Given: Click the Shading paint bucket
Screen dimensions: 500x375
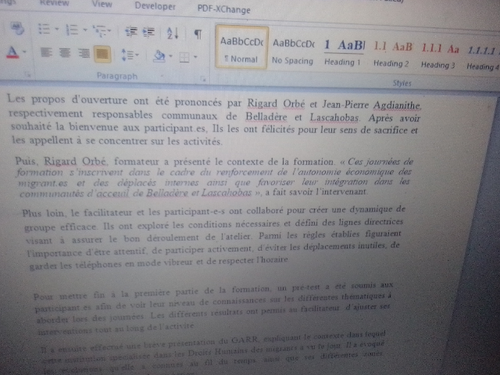Looking at the screenshot, I should tap(159, 56).
